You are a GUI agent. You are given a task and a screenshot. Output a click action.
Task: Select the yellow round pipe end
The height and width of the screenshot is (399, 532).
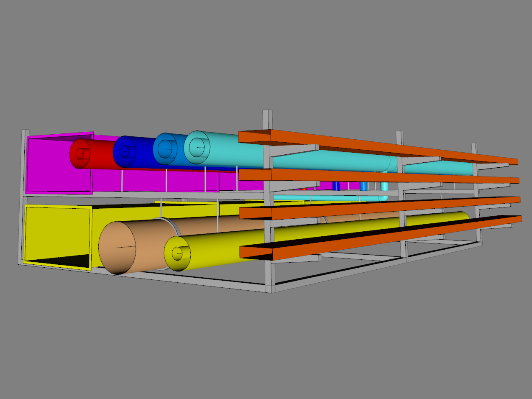(178, 253)
